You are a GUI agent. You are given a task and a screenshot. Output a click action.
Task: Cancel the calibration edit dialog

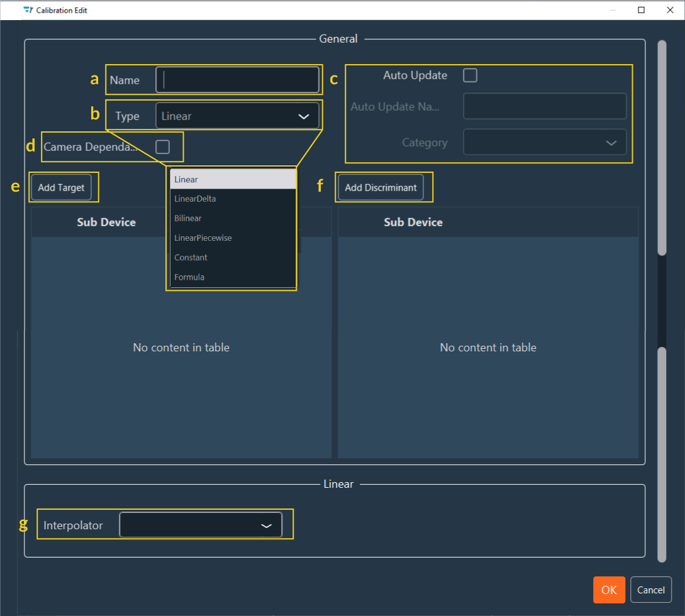(650, 590)
